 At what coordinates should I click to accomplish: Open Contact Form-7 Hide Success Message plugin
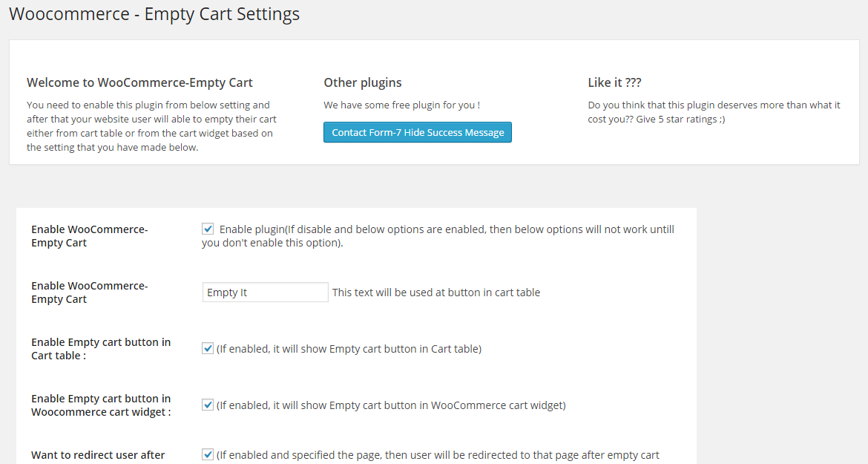[418, 132]
